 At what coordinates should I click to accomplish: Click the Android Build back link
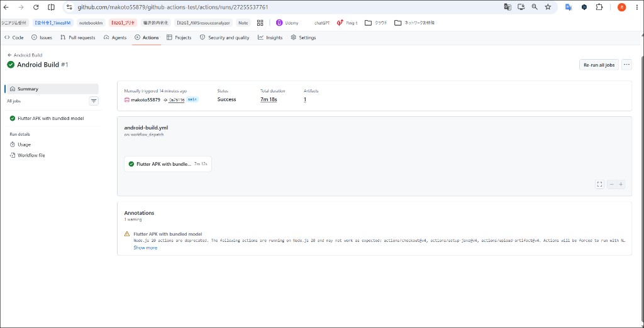point(25,55)
